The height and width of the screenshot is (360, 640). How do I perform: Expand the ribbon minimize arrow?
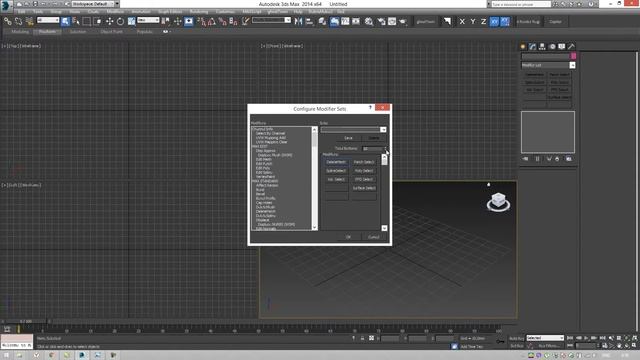(166, 31)
